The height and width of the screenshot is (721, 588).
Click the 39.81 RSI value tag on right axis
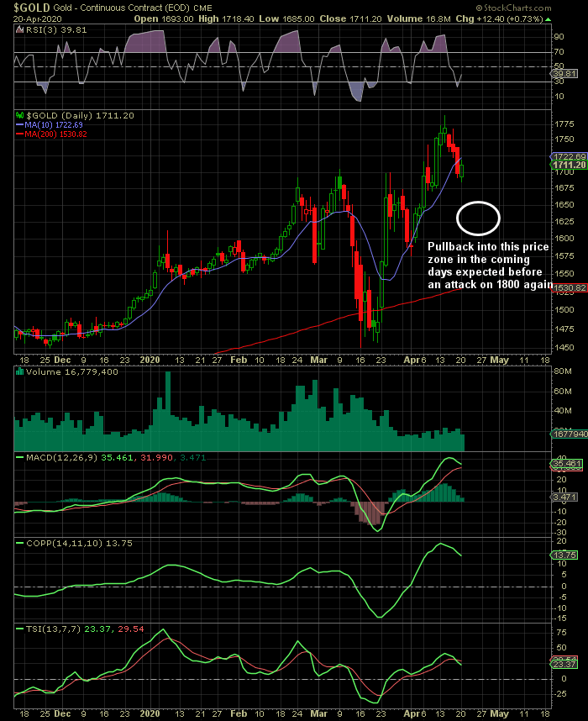click(564, 74)
